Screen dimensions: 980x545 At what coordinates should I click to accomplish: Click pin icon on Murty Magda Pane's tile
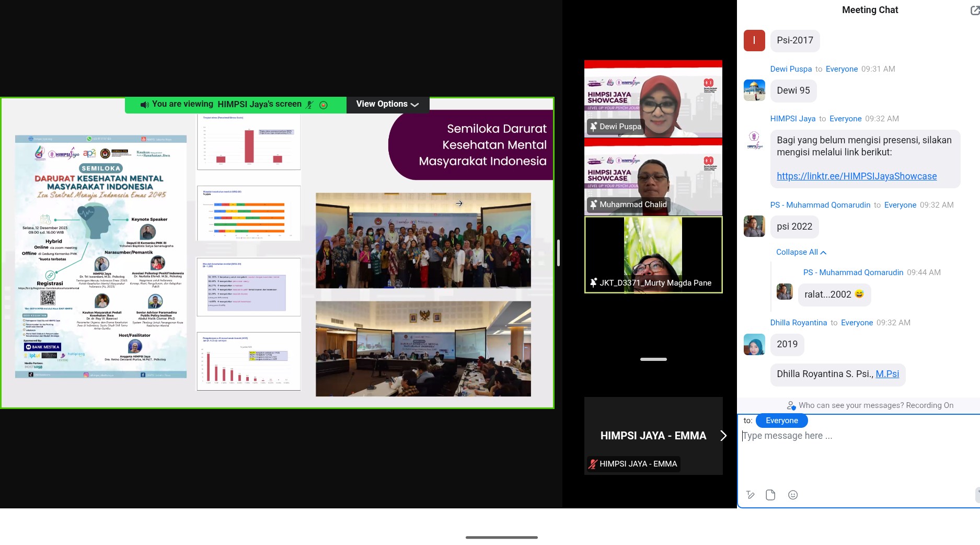click(593, 283)
